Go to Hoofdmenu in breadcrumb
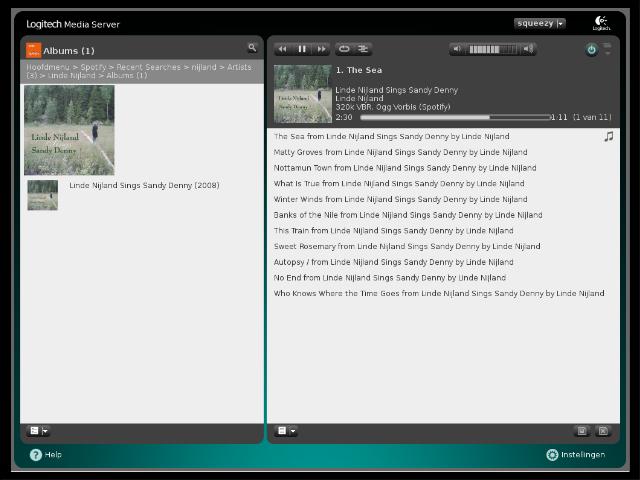 (48, 67)
